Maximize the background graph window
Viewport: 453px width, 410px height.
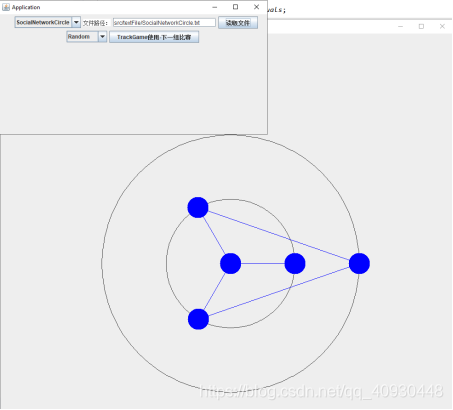421,26
